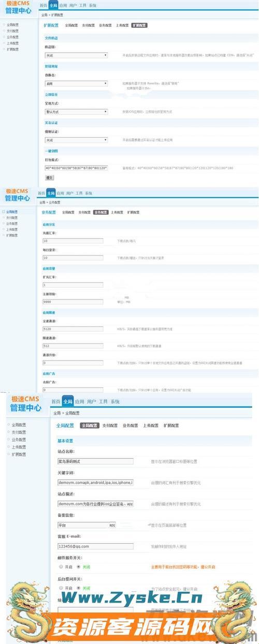Click 用户 tab on the 全局配置 page
Image resolution: width=259 pixels, height=644 pixels.
[x=91, y=401]
